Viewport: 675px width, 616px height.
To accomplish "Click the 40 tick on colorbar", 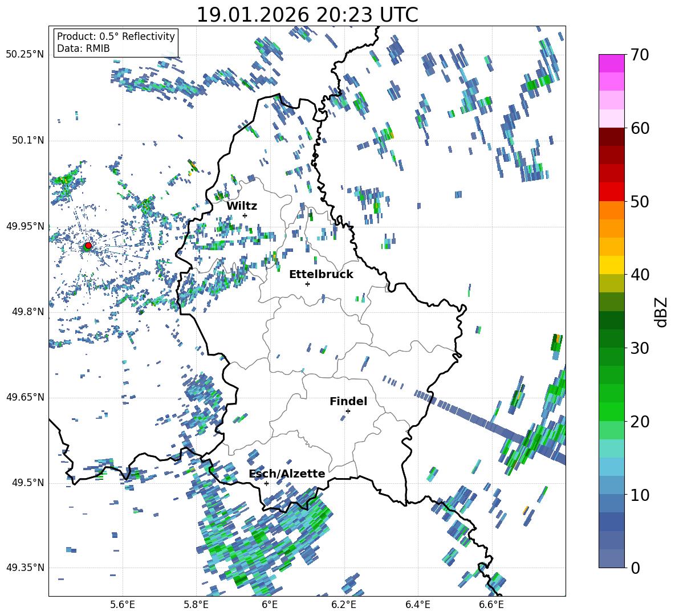I will click(639, 275).
